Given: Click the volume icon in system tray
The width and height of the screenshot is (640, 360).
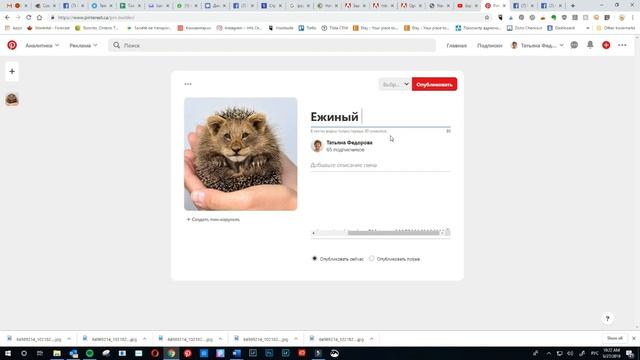Looking at the screenshot, I should [570, 353].
